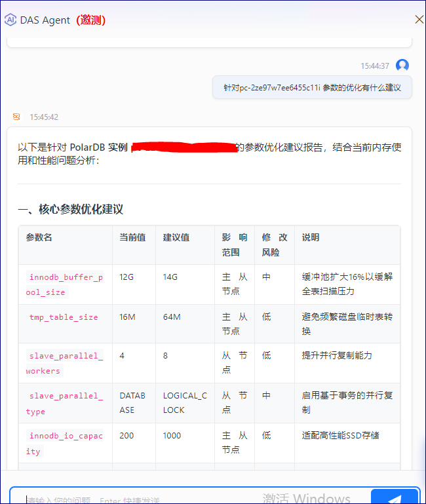426x504 pixels.
Task: Click description 提升并行复制能力
Action: click(337, 355)
